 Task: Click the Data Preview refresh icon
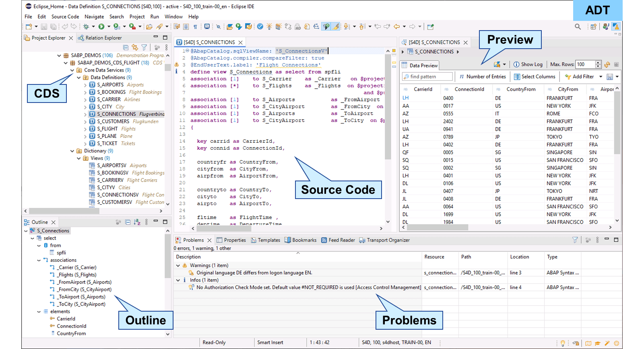[x=607, y=64]
